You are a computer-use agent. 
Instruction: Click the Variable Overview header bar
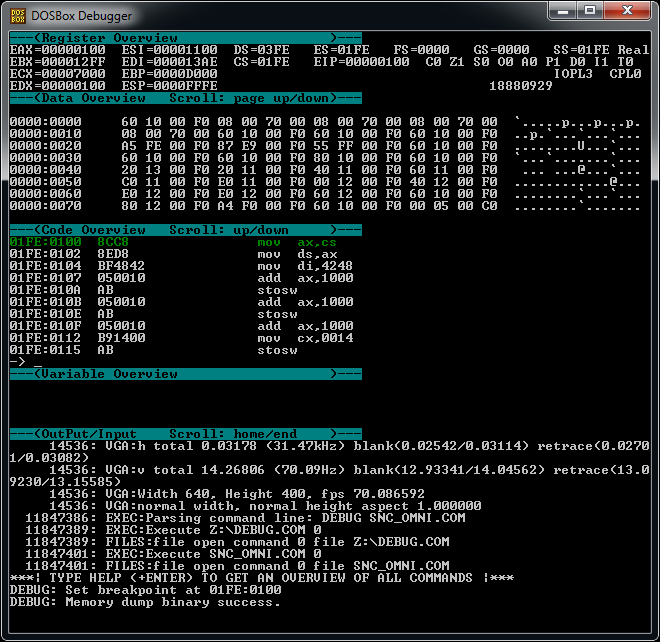[x=185, y=374]
